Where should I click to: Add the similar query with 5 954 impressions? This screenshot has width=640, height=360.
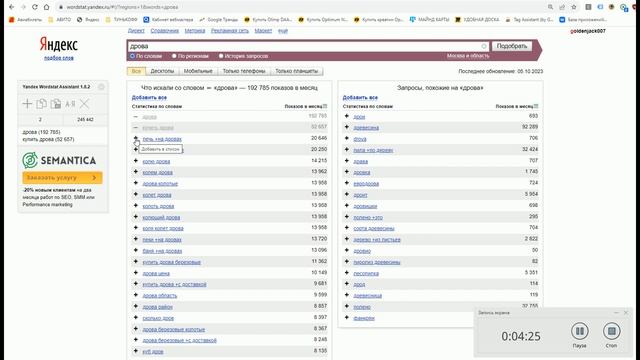click(x=347, y=194)
